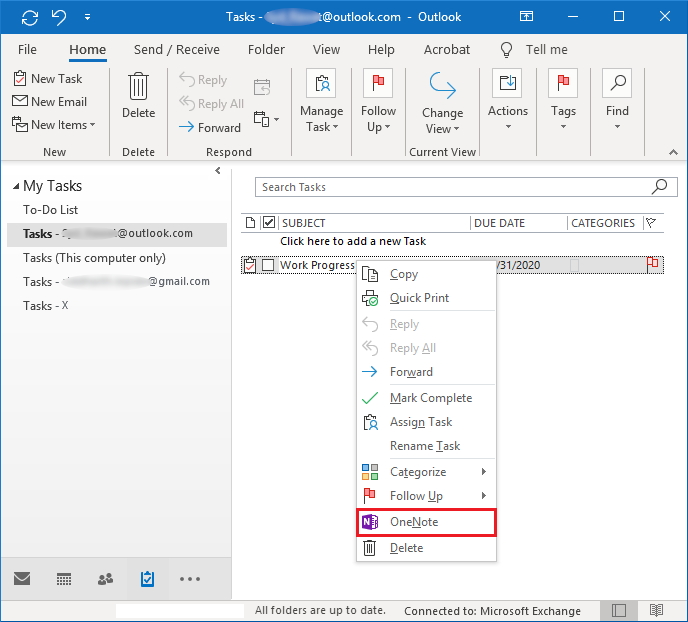Click the search magnifier icon
The height and width of the screenshot is (622, 688).
point(659,187)
